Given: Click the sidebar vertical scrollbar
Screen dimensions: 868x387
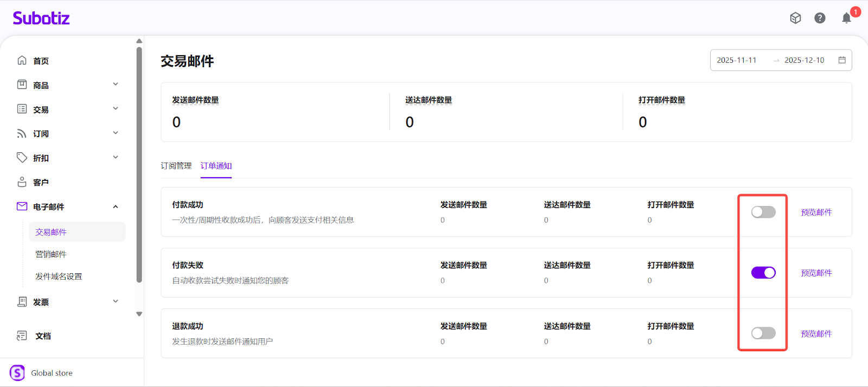Looking at the screenshot, I should coord(139,163).
